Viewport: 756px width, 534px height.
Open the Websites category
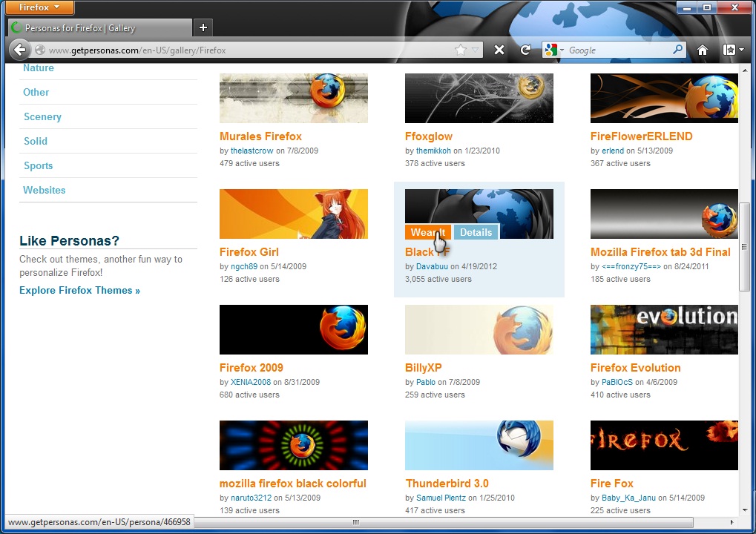point(45,190)
